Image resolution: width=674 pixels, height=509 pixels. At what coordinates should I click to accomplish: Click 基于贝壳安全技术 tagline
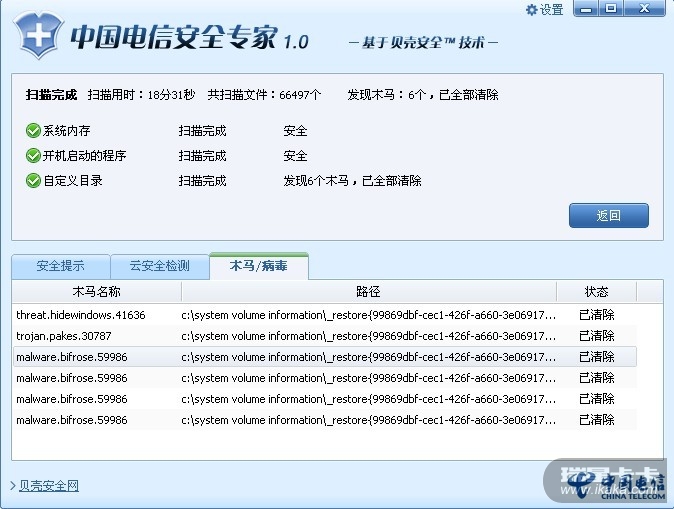423,43
